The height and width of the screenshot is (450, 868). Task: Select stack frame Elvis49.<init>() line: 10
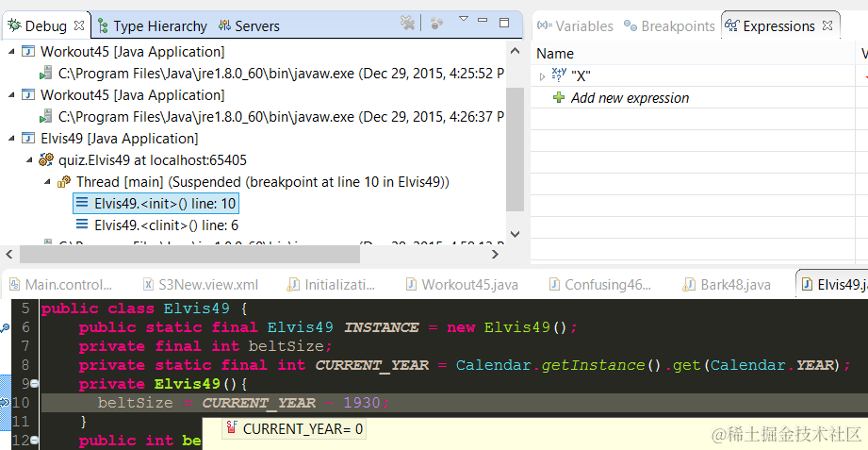[156, 204]
